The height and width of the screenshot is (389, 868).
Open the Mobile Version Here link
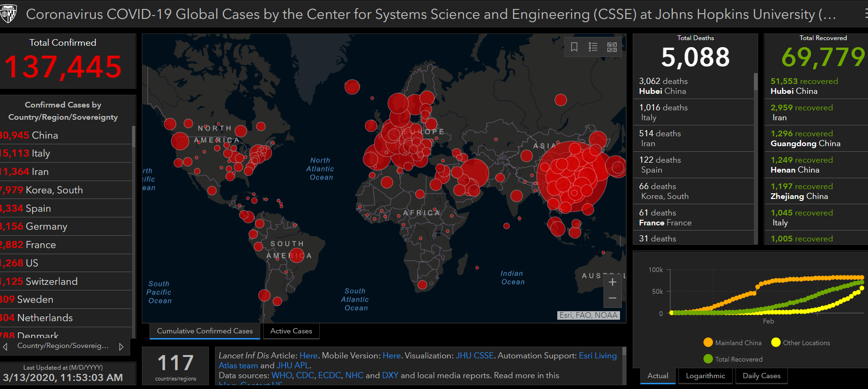click(x=391, y=356)
